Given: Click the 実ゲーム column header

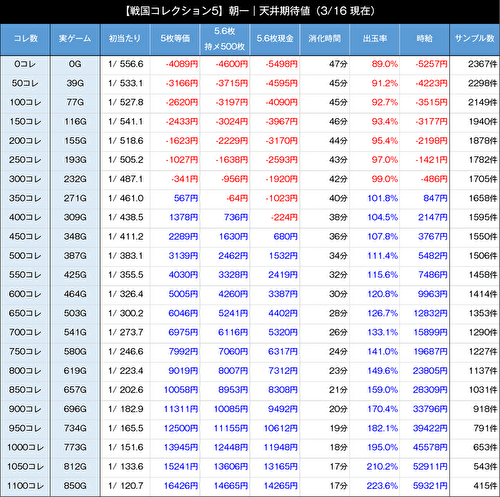Looking at the screenshot, I should click(x=75, y=39).
